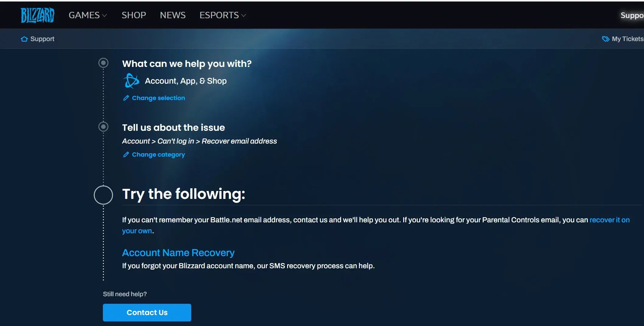Click the My Tickets tag icon
Viewport: 644px width, 326px height.
tap(606, 39)
